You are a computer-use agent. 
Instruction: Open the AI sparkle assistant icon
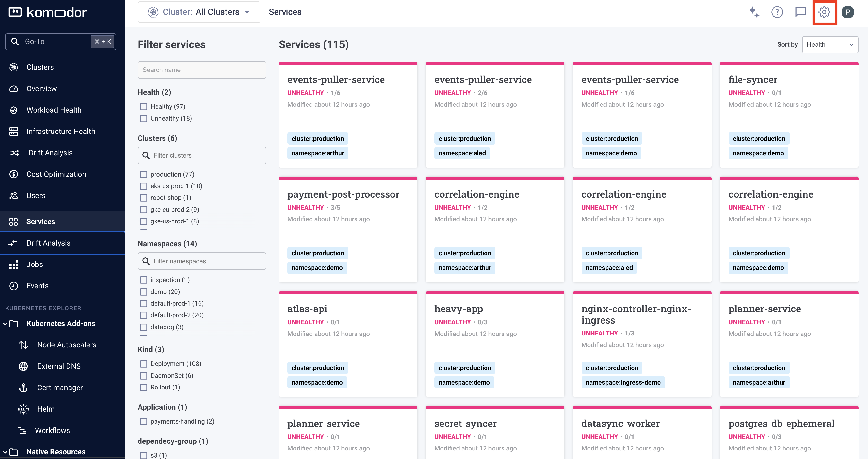(x=754, y=12)
